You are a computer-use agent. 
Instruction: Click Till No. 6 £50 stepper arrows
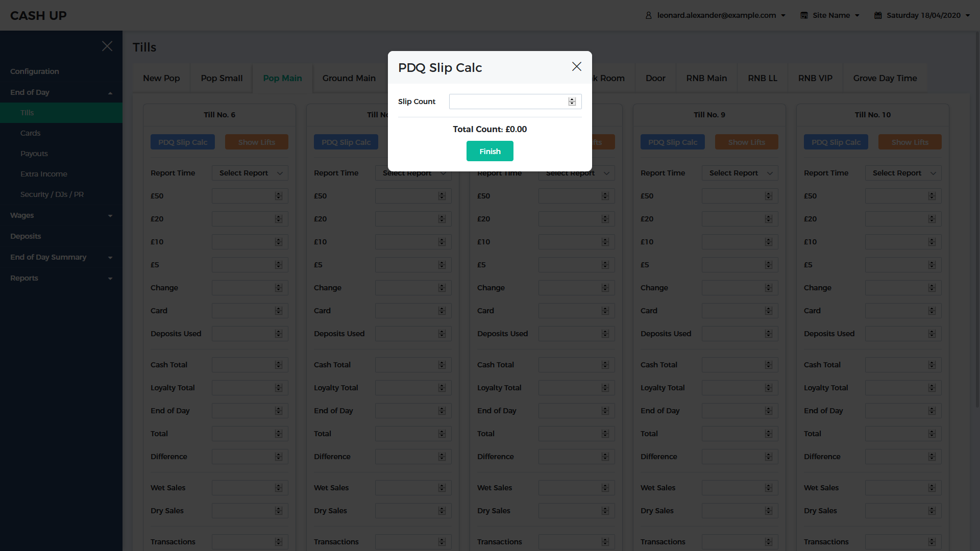(279, 196)
